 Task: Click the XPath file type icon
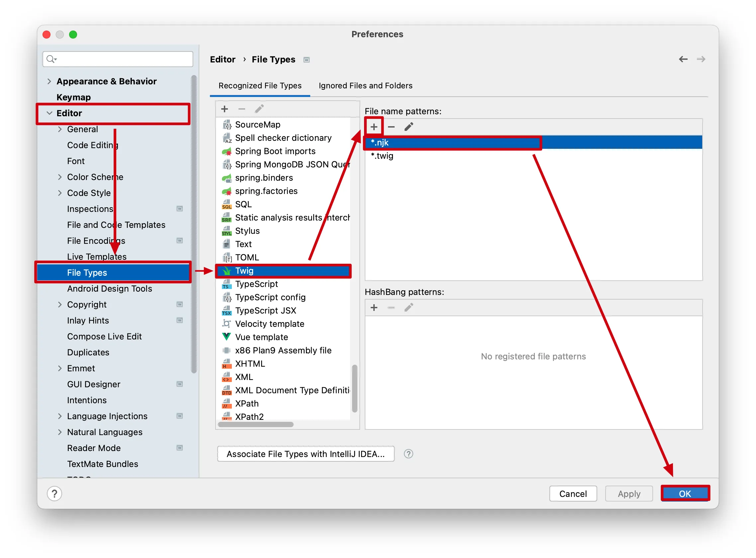227,404
